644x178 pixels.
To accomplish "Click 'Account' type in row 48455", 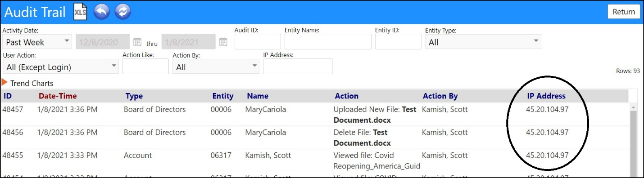I will coord(138,155).
